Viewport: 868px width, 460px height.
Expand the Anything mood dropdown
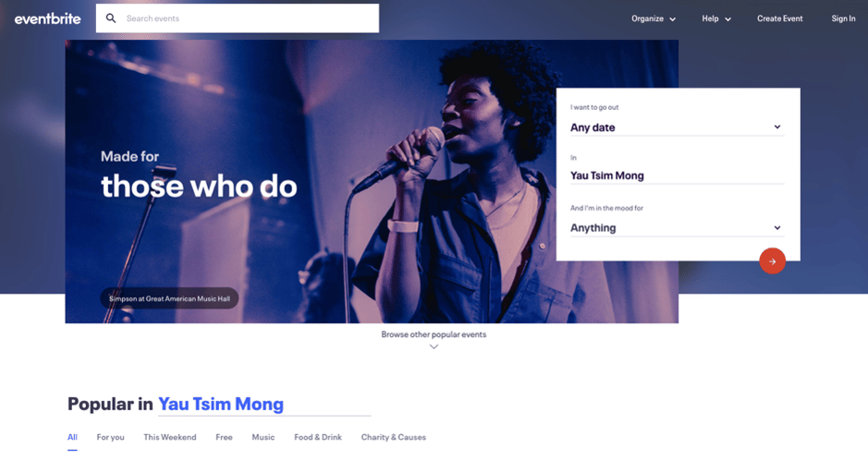click(677, 228)
